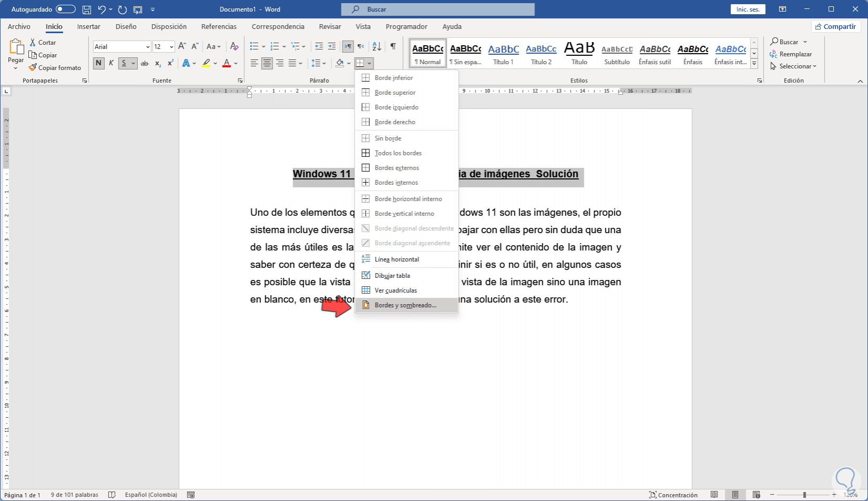868x501 pixels.
Task: Click the Inic. ses. sign-in button
Action: [x=748, y=9]
